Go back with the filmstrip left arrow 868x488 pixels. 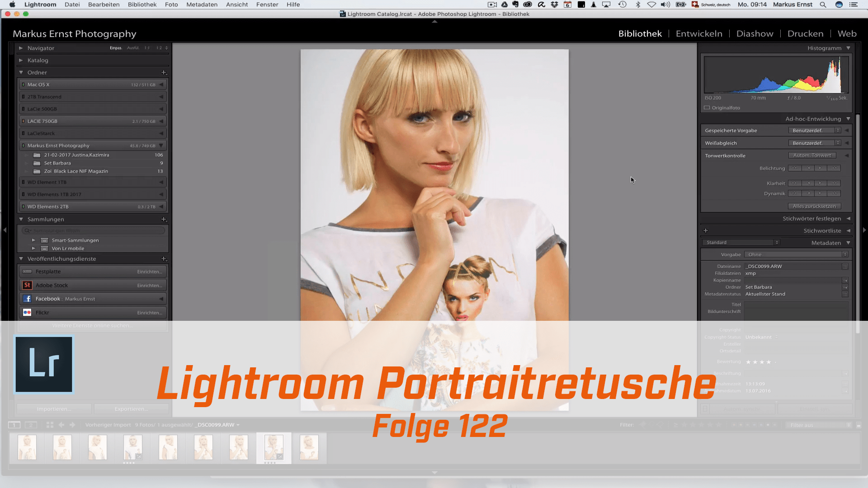(x=61, y=425)
